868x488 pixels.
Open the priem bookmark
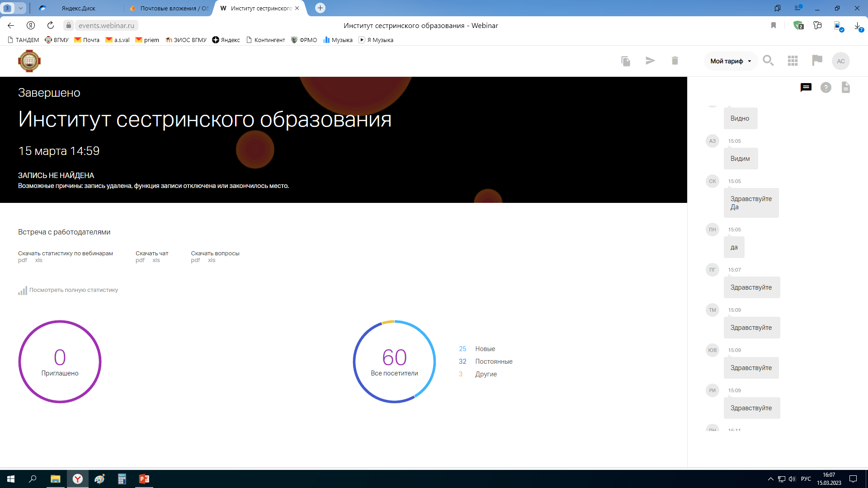pyautogui.click(x=147, y=40)
